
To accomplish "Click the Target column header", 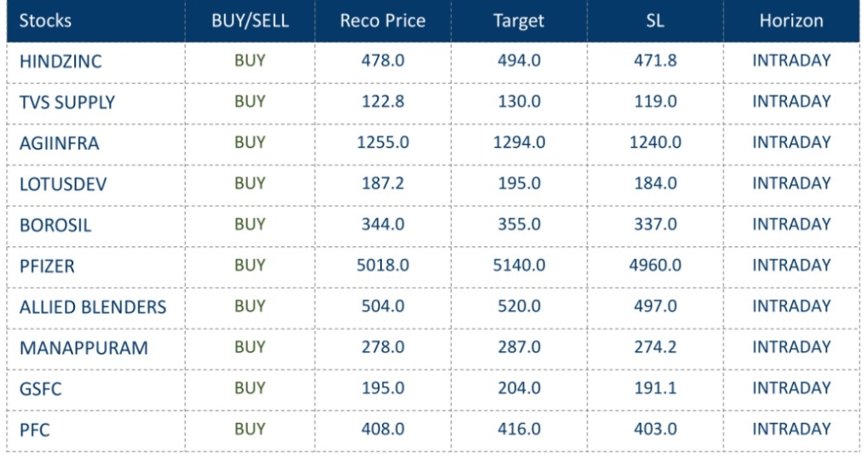I will [518, 20].
